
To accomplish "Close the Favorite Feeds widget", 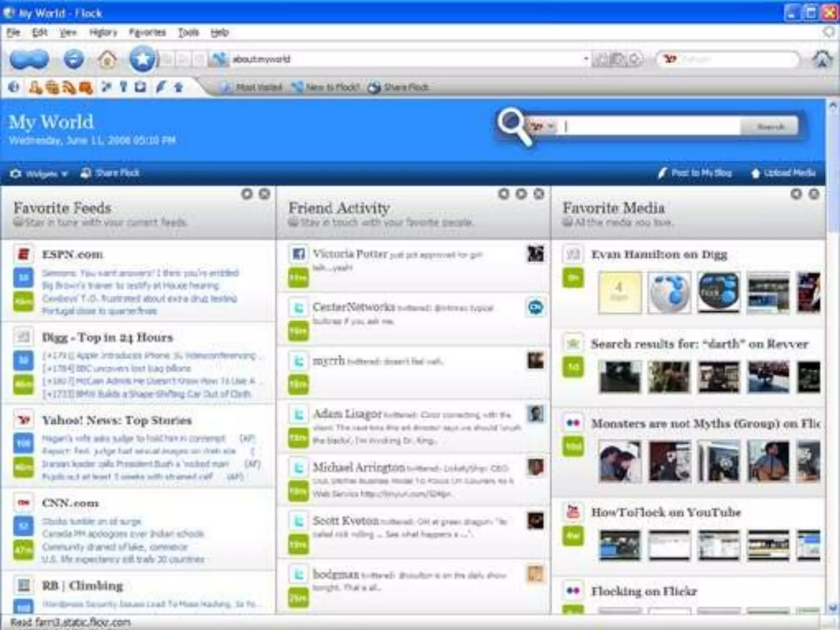I will pyautogui.click(x=265, y=194).
